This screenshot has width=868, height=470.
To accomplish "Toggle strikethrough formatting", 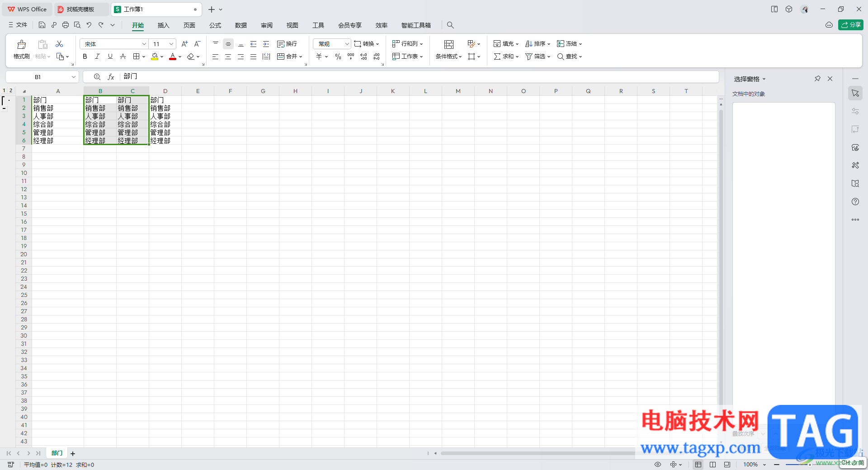I will (x=123, y=56).
